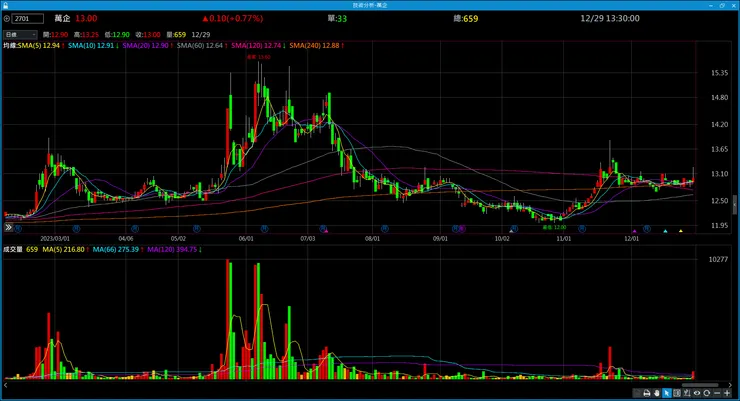Screen dimensions: 740x401
Task: Click the frame icon right of pointer tool
Action: tap(677, 393)
